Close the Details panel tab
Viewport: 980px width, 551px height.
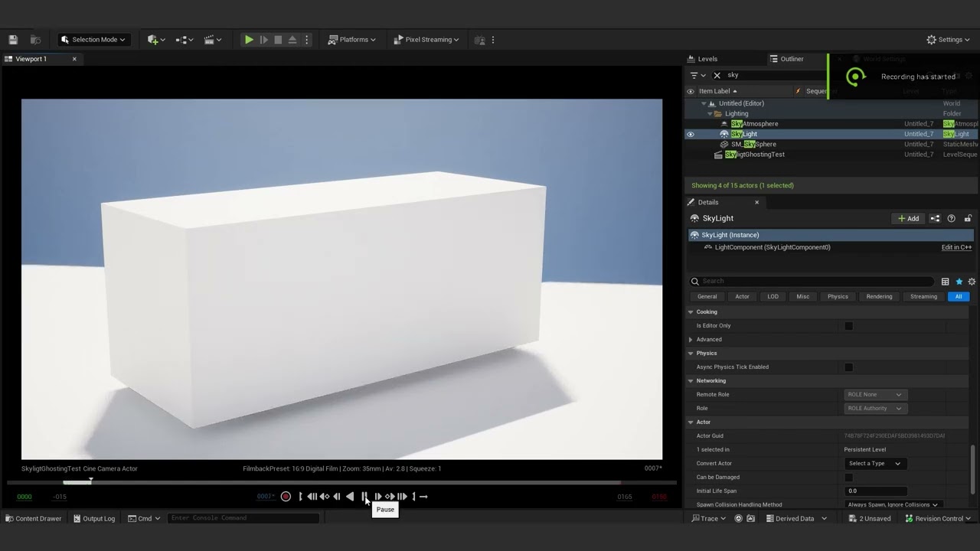click(757, 203)
